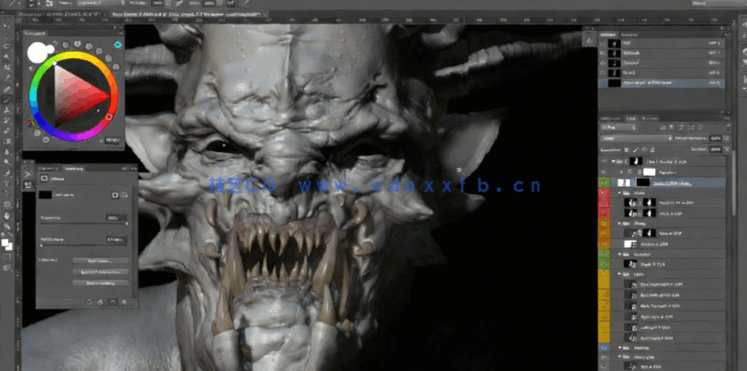
Task: Select the Eraser tool
Action: pyautogui.click(x=7, y=130)
